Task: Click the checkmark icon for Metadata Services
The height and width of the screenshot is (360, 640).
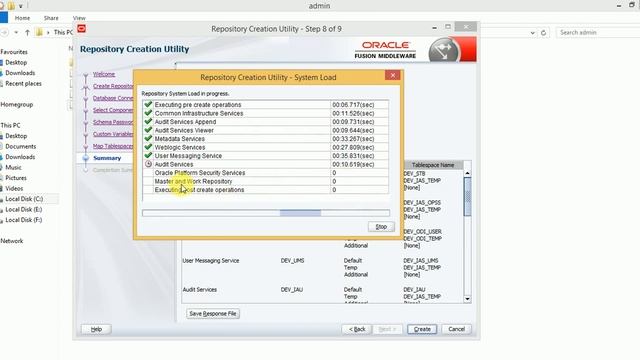Action: pyautogui.click(x=148, y=139)
